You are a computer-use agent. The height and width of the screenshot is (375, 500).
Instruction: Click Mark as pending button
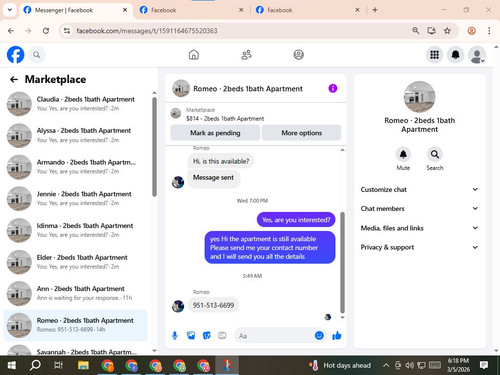click(215, 133)
